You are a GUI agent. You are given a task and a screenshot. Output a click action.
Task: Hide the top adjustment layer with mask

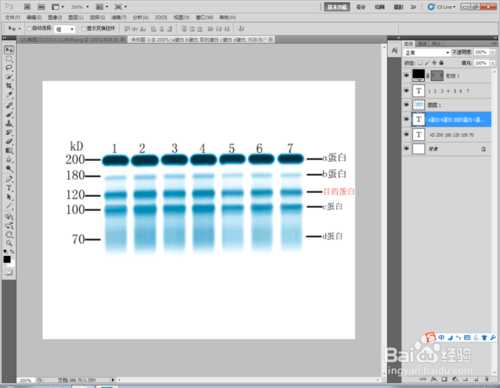tap(406, 75)
